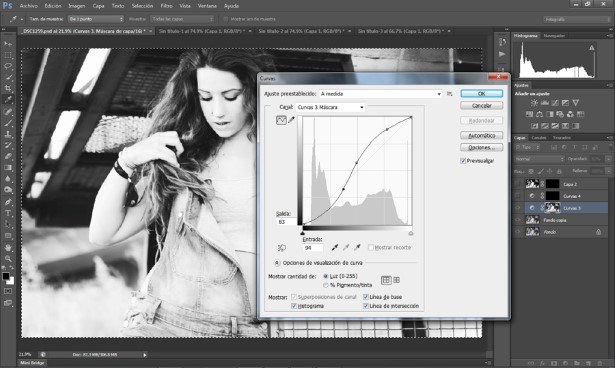Image resolution: width=615 pixels, height=368 pixels.
Task: Click the white point input slider
Action: 411,233
